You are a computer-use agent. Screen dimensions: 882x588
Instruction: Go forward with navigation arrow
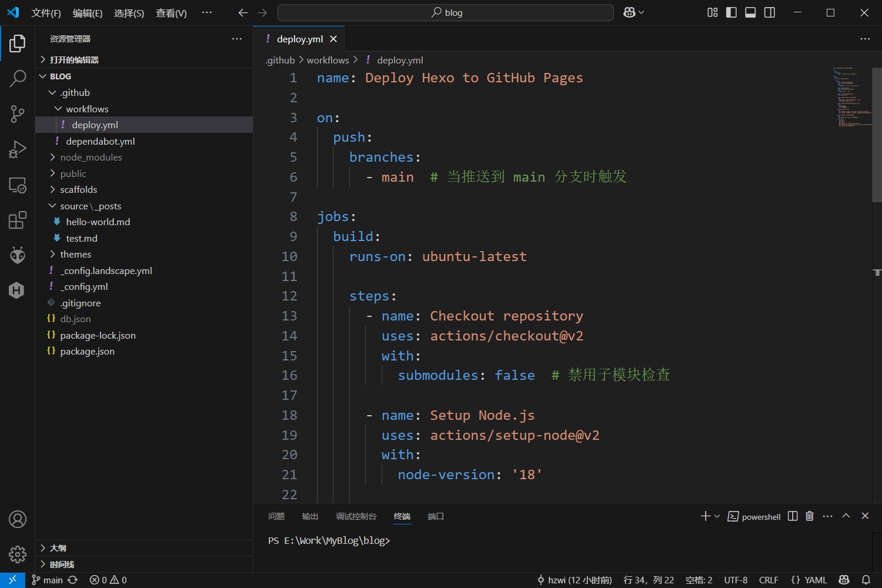coord(262,12)
